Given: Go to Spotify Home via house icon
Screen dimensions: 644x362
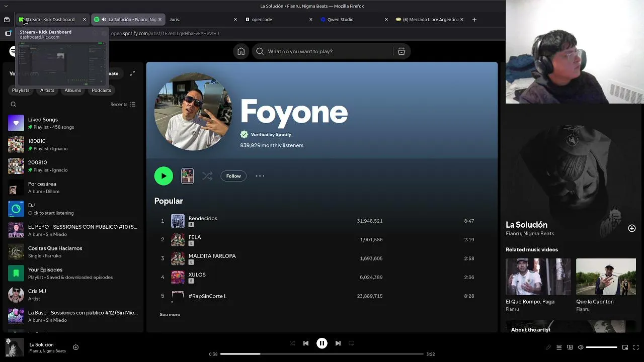Looking at the screenshot, I should click(241, 51).
